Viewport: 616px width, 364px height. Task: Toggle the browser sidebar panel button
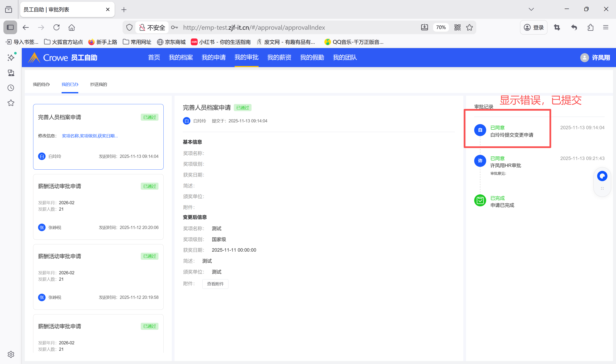[x=10, y=28]
